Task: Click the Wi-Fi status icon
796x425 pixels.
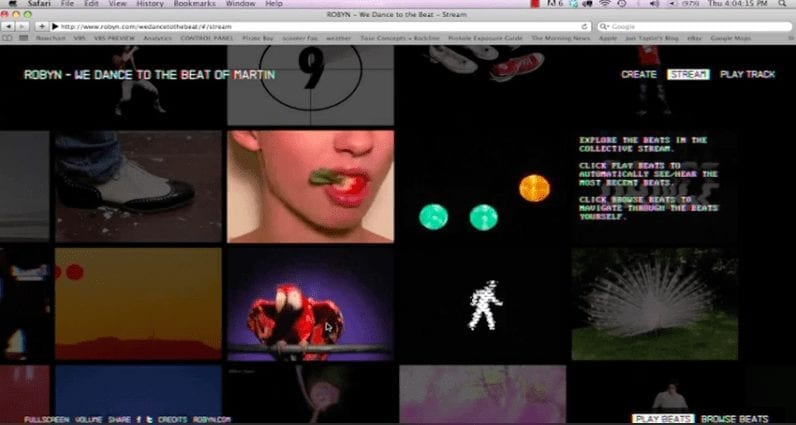Action: point(604,4)
